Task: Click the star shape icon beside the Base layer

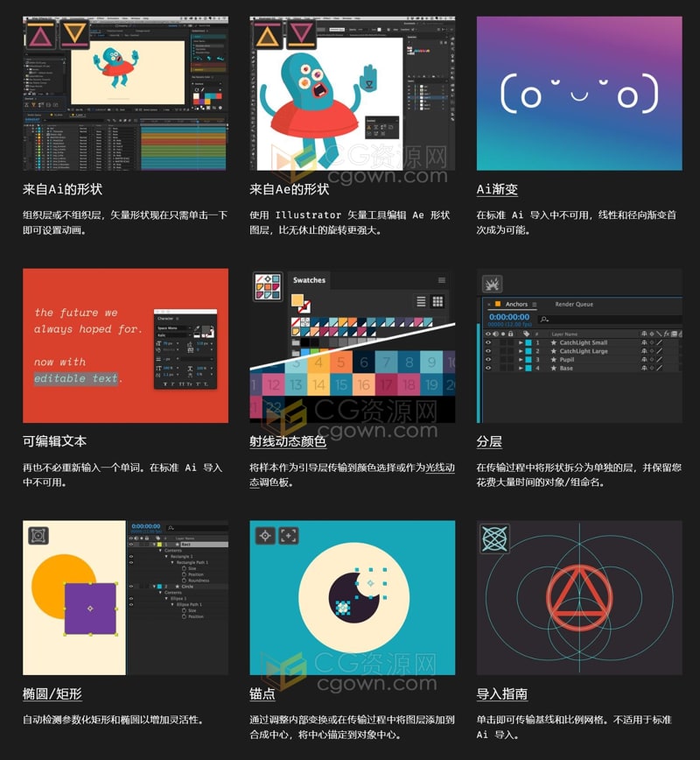Action: (x=553, y=369)
